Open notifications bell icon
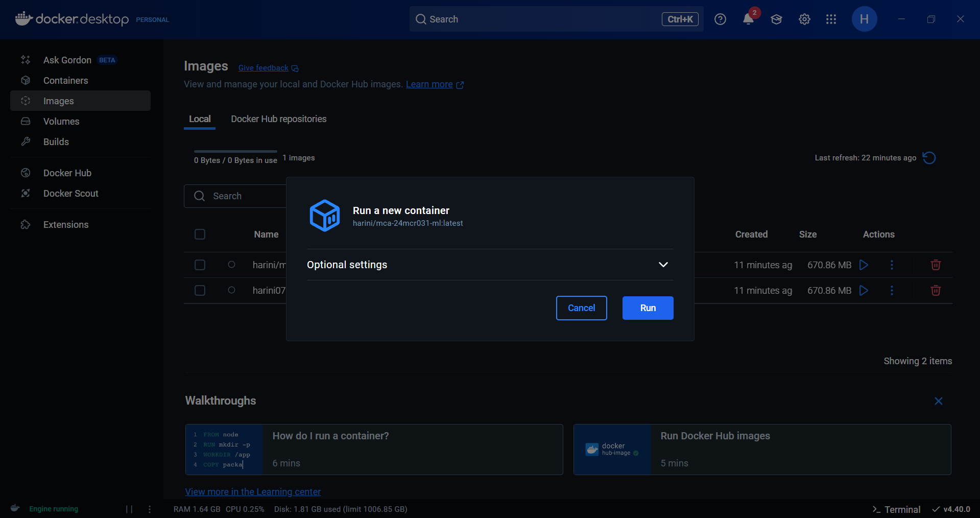The height and width of the screenshot is (518, 980). 748,19
